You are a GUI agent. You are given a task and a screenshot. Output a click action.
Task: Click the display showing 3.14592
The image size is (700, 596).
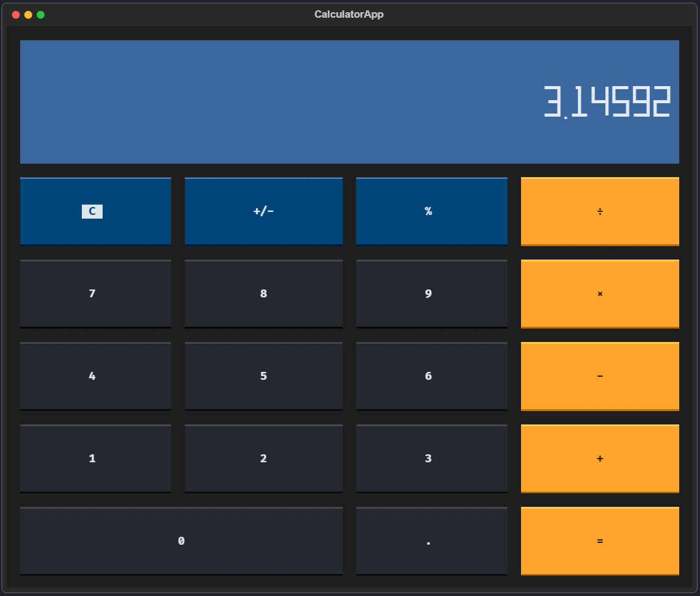point(349,101)
